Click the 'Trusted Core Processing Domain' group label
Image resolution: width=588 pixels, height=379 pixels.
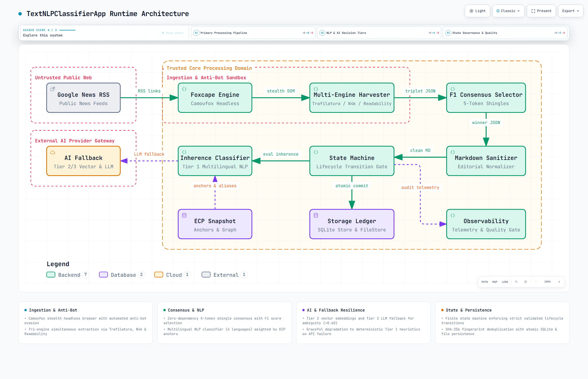209,68
